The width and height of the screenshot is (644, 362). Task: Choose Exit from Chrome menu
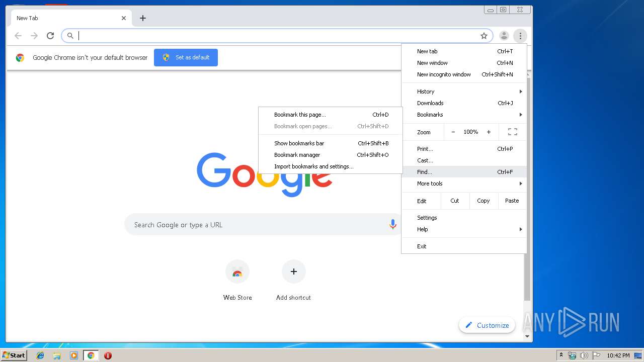click(464, 246)
